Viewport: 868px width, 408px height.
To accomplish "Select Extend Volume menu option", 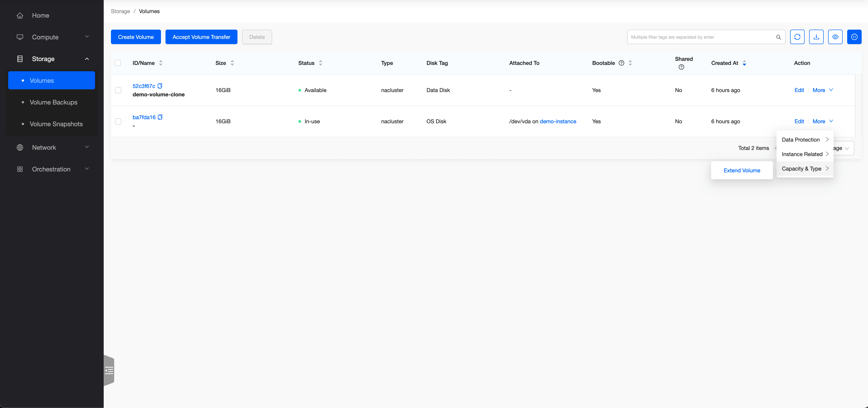I will (742, 170).
